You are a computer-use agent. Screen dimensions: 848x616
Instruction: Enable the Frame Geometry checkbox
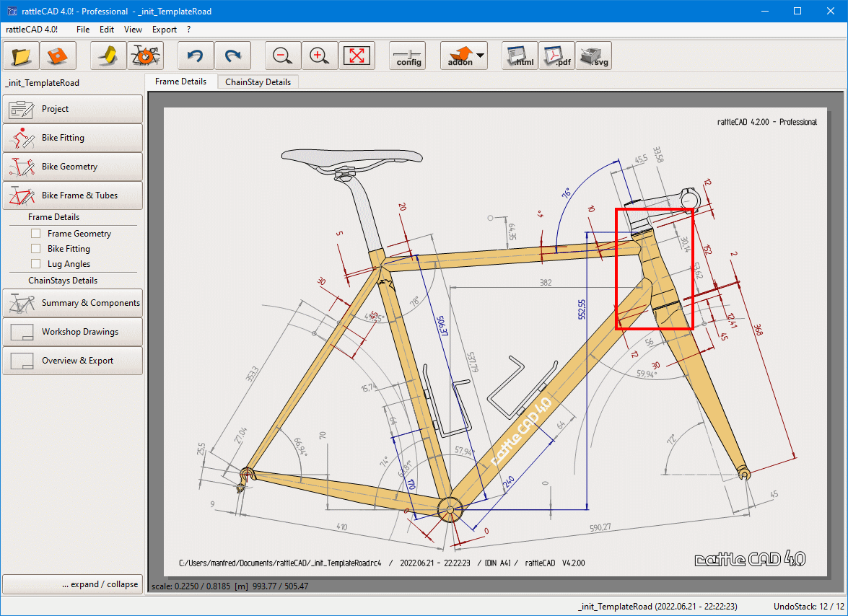(35, 234)
